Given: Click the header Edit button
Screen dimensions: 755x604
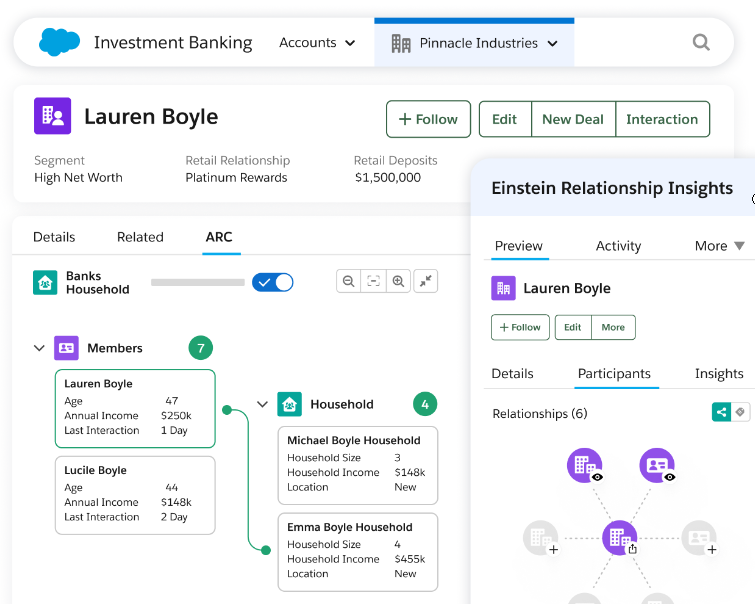Looking at the screenshot, I should click(505, 119).
